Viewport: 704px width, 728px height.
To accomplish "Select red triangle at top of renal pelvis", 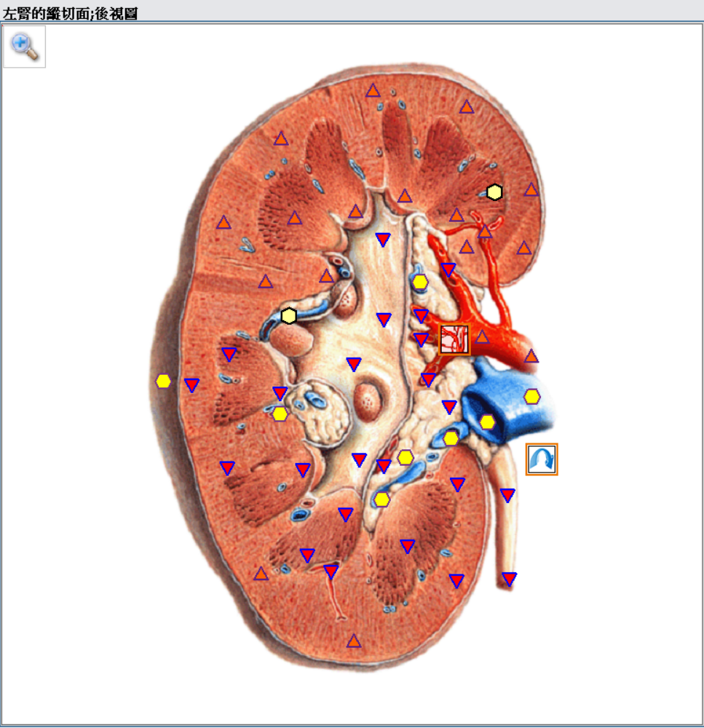I will 383,240.
